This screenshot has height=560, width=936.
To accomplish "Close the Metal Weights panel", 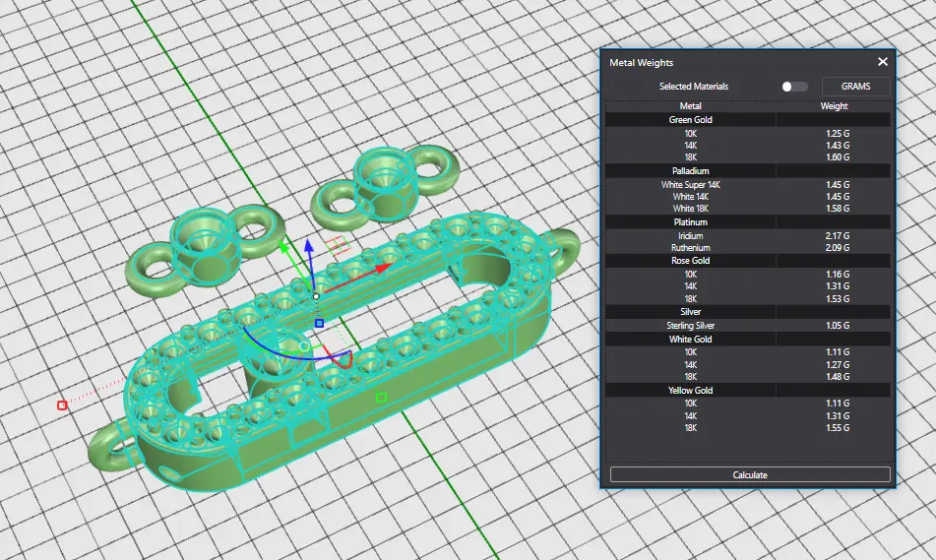I will click(x=883, y=62).
